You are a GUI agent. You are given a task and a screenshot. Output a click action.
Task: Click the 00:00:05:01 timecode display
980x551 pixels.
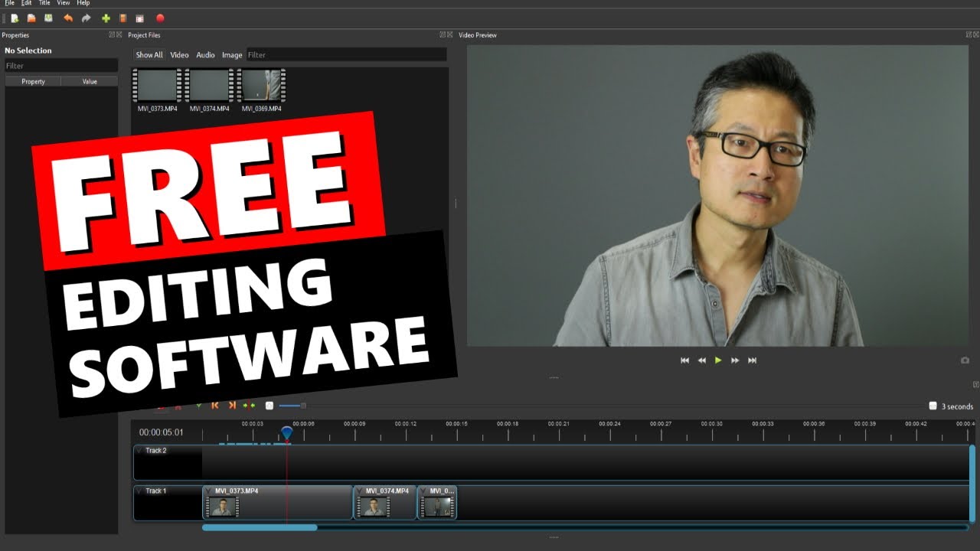(161, 432)
